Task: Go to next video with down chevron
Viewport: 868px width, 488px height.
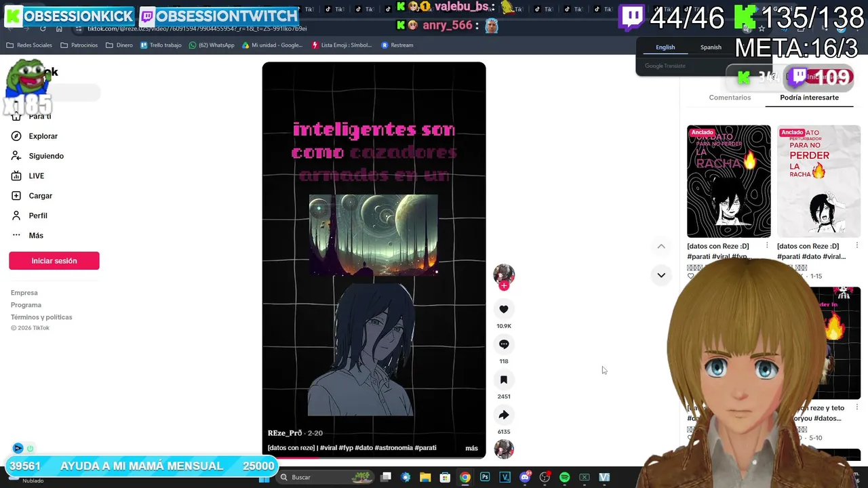Action: 661,275
